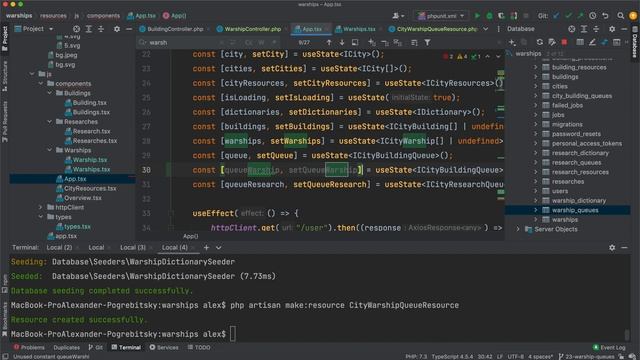Run with coverage icon in main toolbar

tap(501, 16)
